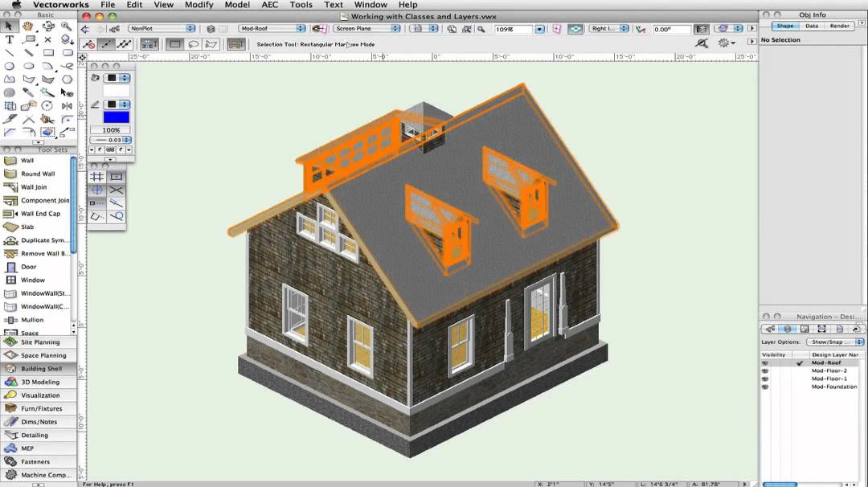Open line thickness 0.03 dropdown

pyautogui.click(x=111, y=140)
